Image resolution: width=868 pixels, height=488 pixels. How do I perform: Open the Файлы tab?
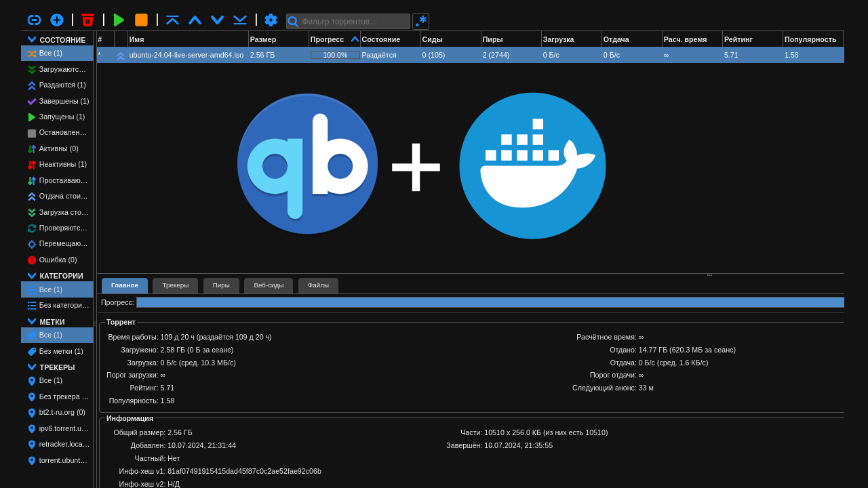click(318, 285)
